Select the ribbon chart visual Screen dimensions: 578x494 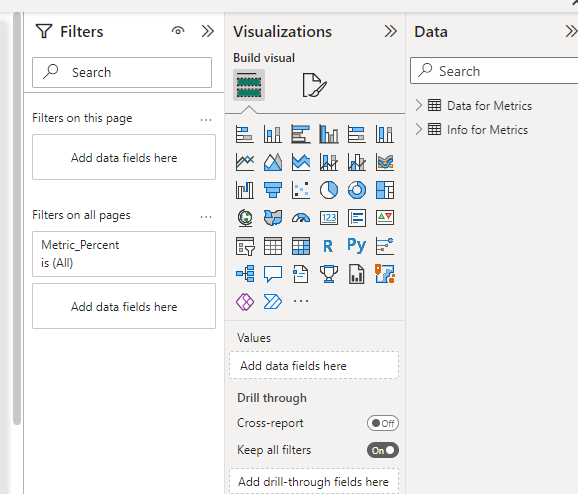[385, 162]
